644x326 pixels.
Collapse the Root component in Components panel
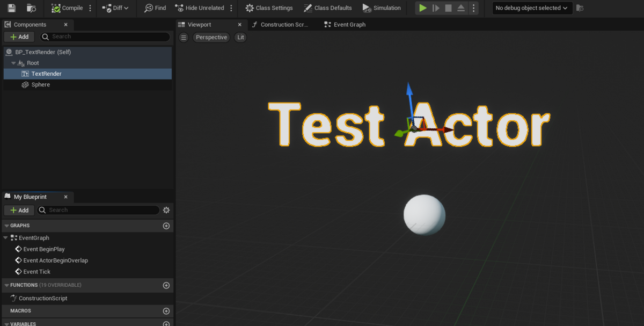[13, 63]
